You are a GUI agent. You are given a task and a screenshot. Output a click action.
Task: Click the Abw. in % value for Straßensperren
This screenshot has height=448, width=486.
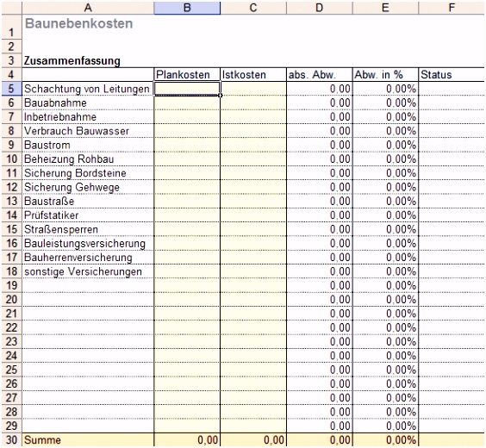(385, 229)
